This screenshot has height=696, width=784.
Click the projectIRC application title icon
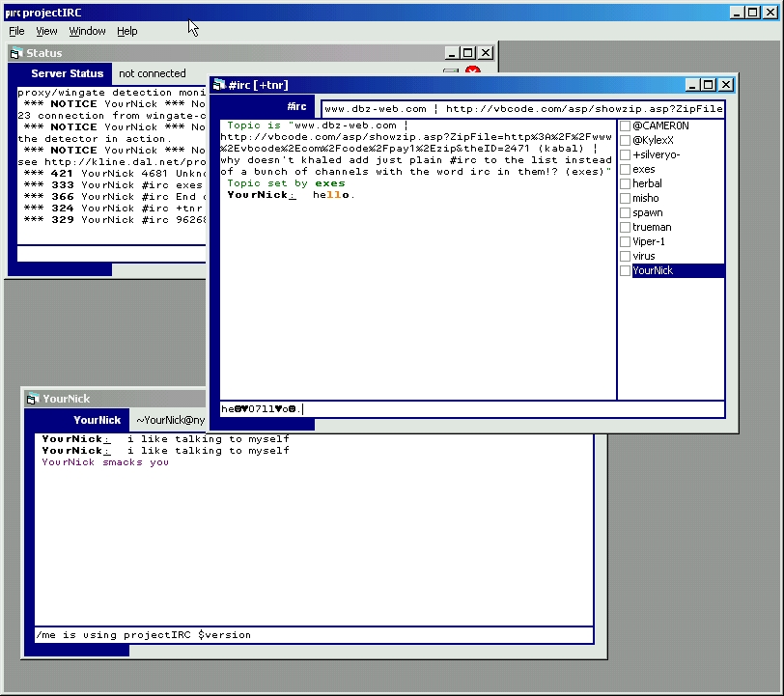(x=12, y=13)
